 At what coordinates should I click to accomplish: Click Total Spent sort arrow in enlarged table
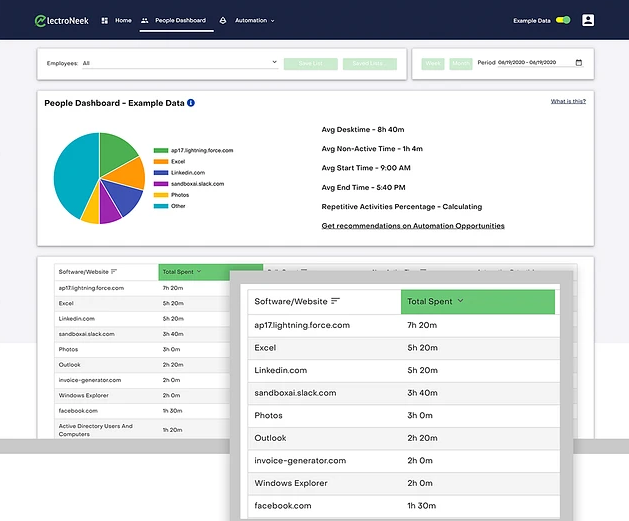[x=460, y=301]
